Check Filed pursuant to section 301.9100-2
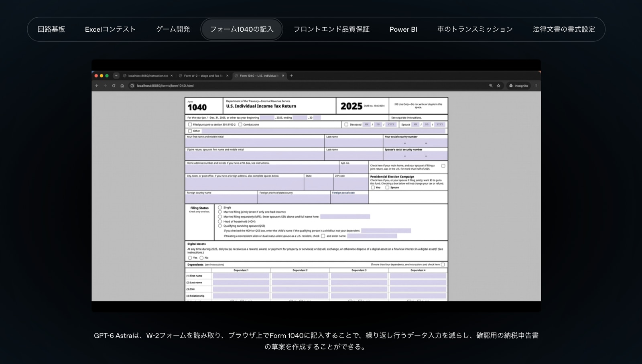 190,124
